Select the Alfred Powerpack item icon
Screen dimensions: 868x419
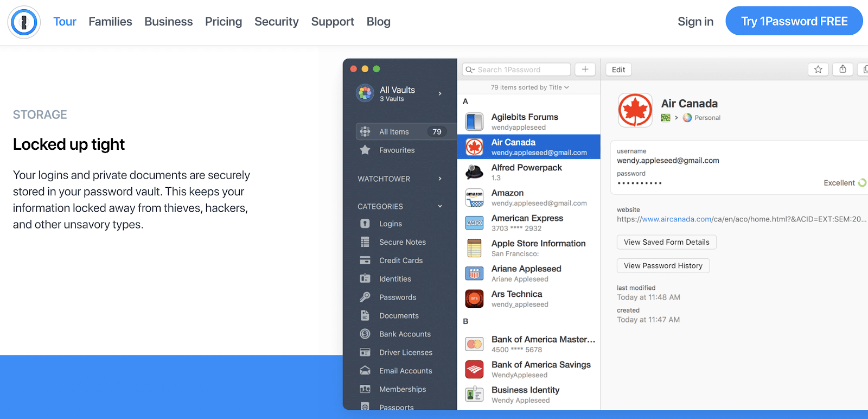(475, 172)
